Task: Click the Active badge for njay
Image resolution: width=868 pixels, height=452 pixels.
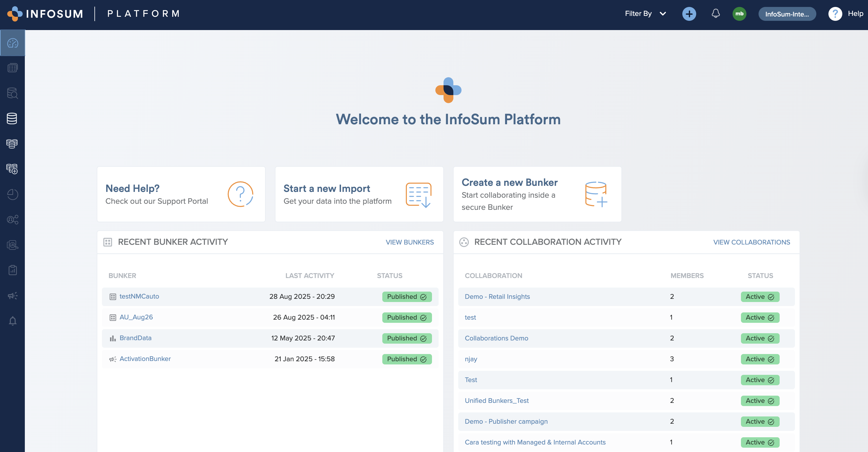Action: (x=760, y=359)
